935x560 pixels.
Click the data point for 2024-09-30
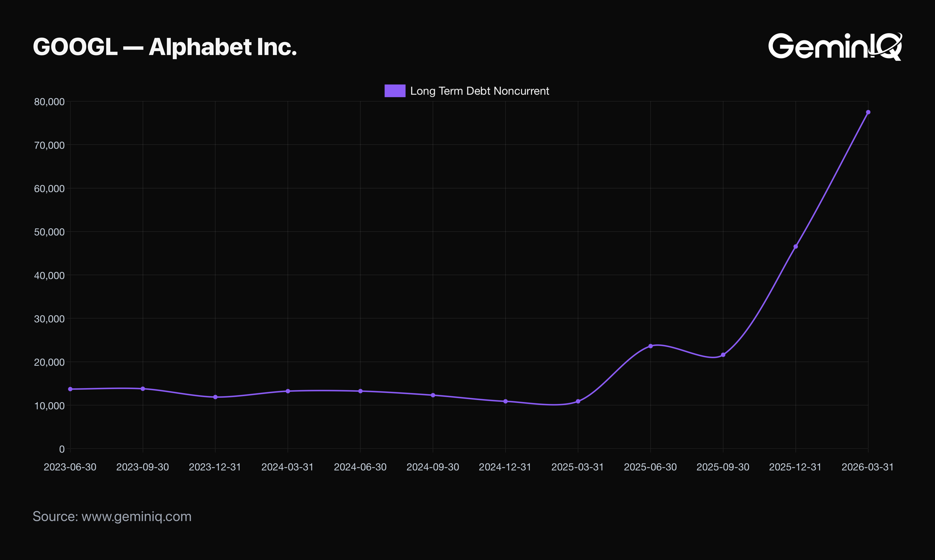(433, 395)
